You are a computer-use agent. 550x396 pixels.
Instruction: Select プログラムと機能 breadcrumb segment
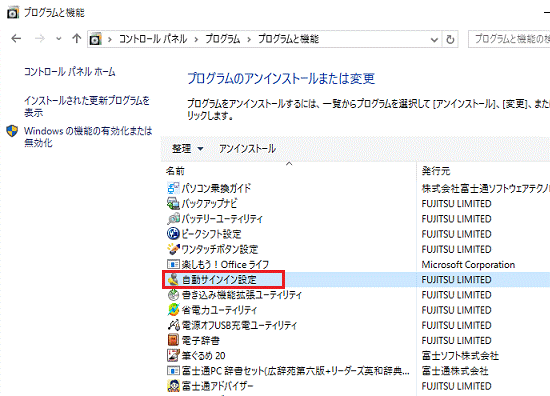pos(288,39)
